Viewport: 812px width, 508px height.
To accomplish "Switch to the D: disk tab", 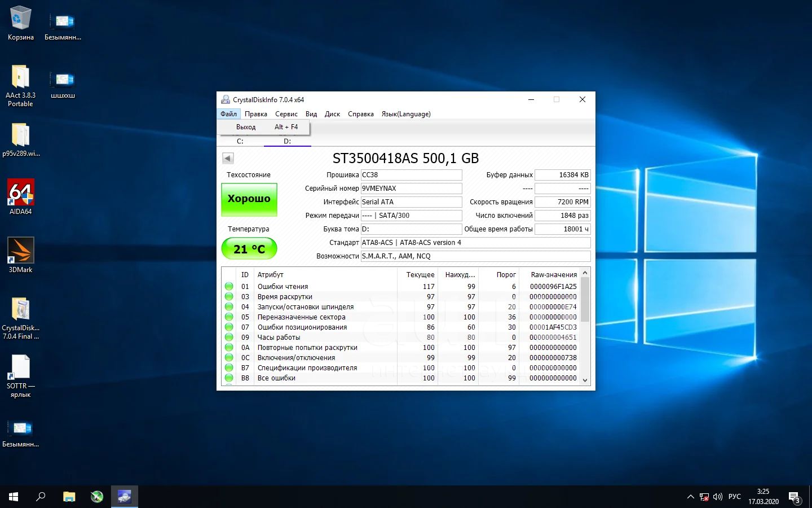I will 288,141.
